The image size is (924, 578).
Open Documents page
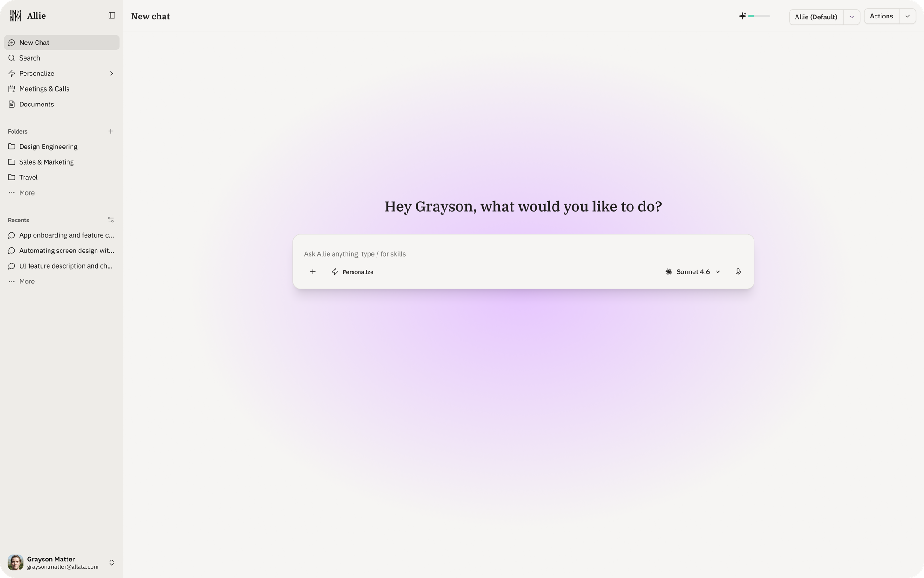pos(61,104)
